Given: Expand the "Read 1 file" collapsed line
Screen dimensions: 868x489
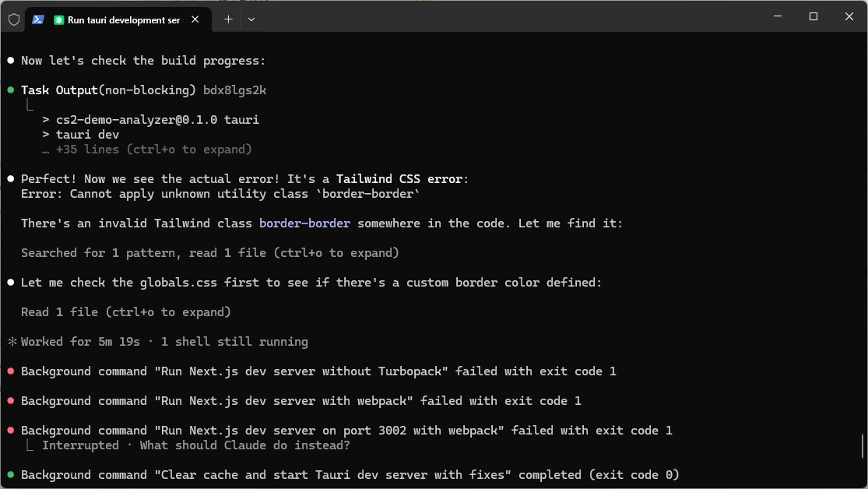Looking at the screenshot, I should pyautogui.click(x=125, y=312).
